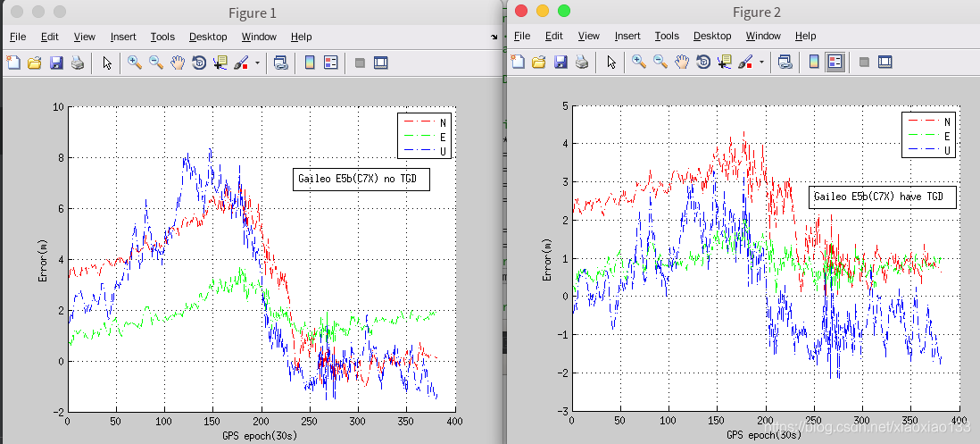Click Show Plot Tools in Figure 2
The height and width of the screenshot is (444, 980).
(885, 62)
